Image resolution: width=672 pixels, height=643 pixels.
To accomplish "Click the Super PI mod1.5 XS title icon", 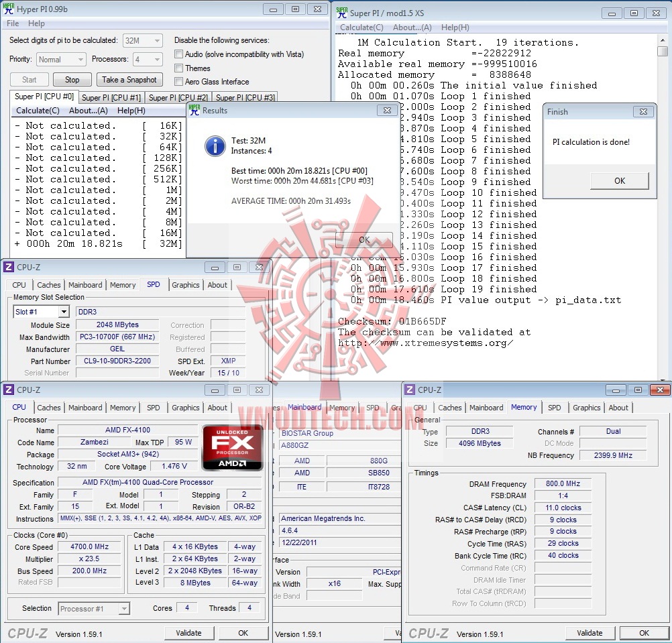I will pos(341,13).
